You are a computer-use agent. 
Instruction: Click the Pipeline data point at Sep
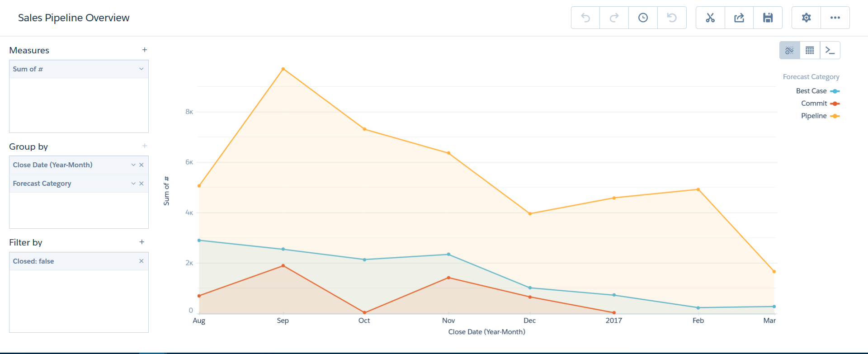283,69
